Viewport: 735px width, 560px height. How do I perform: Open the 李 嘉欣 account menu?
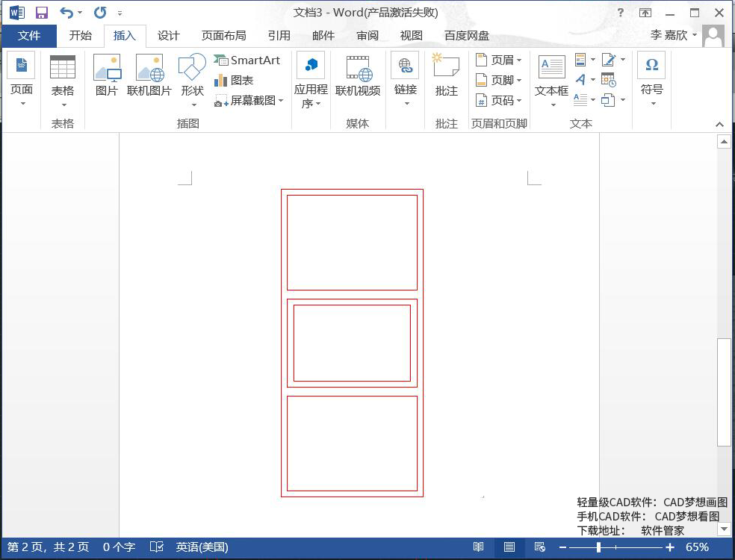click(674, 35)
